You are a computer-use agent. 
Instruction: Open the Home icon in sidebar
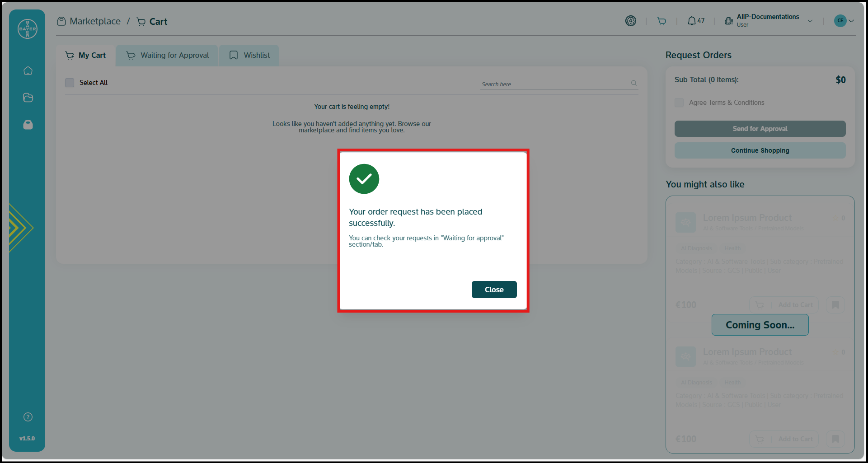pos(28,71)
